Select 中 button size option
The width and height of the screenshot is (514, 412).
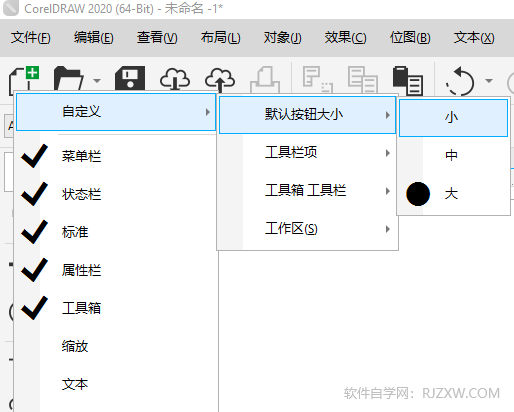click(x=453, y=156)
